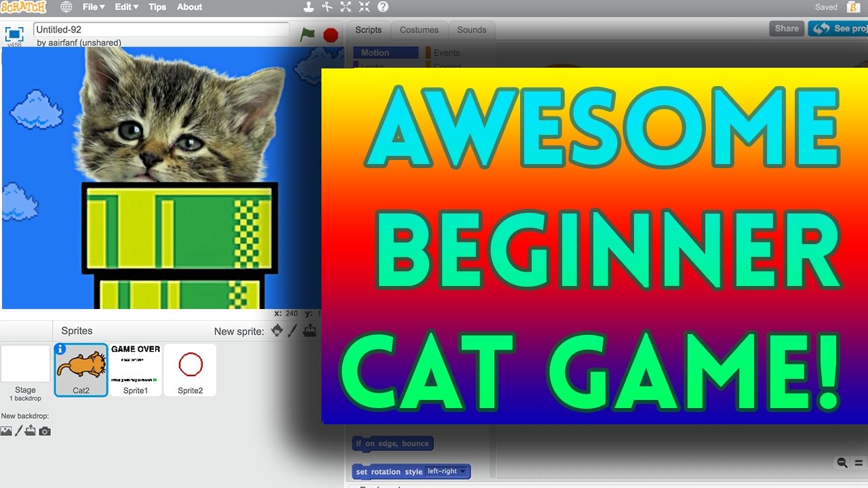Choose new backdrop from library

pos(6,430)
